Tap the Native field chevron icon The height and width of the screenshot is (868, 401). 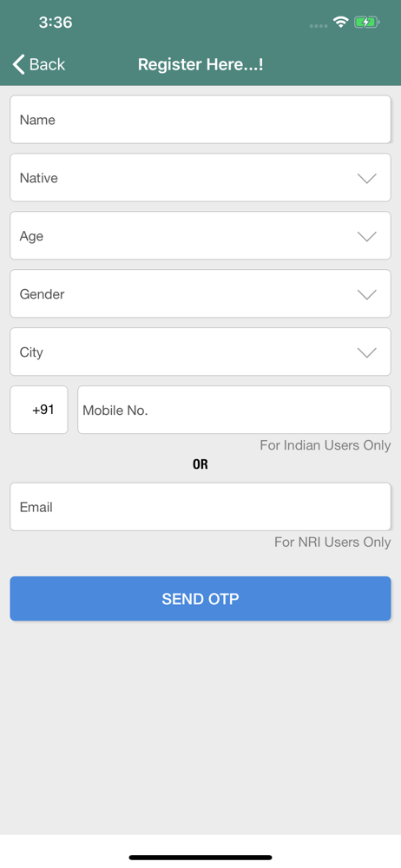tap(366, 178)
